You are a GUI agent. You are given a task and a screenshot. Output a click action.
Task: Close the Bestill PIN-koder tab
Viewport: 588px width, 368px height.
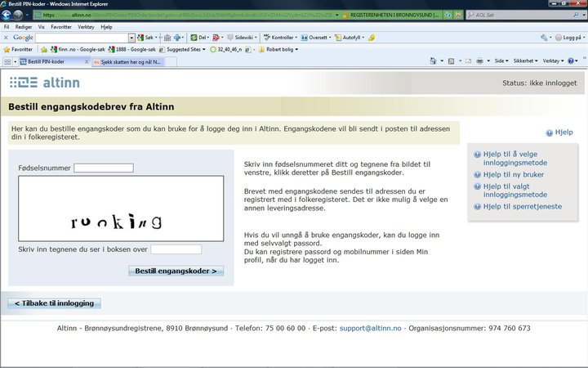tap(87, 61)
